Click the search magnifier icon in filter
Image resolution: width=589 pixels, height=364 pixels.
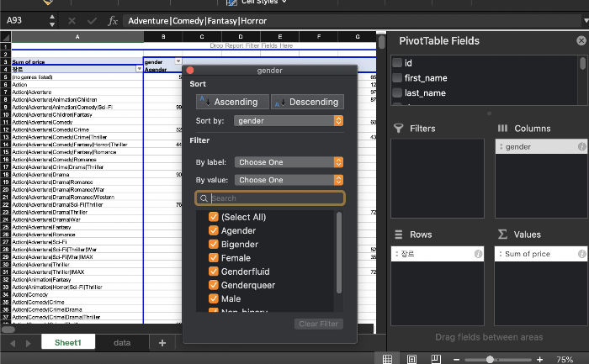point(204,198)
